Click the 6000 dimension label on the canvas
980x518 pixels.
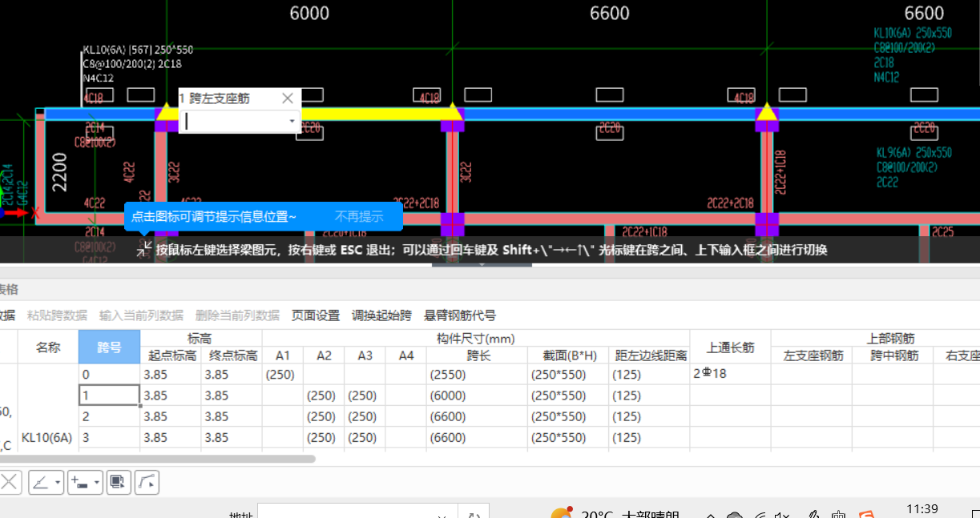click(309, 14)
